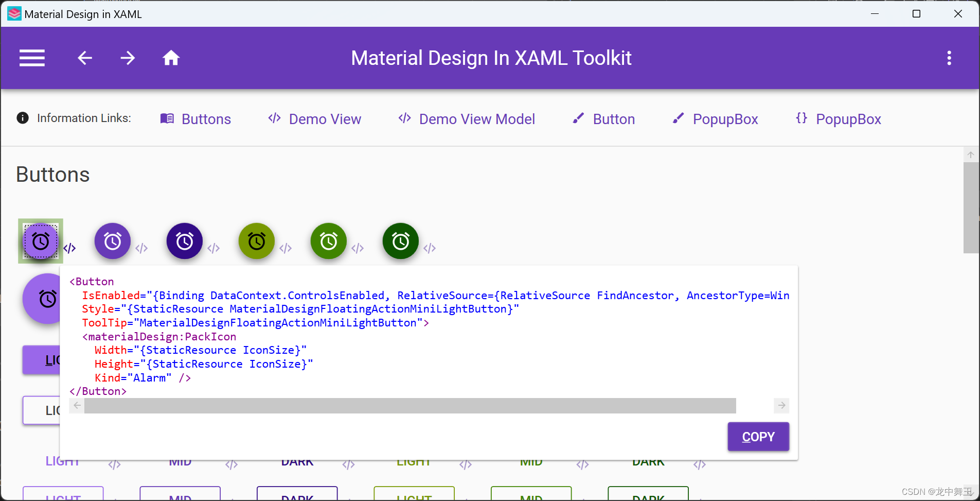This screenshot has height=501, width=980.
Task: Click the information circle icon
Action: (23, 118)
